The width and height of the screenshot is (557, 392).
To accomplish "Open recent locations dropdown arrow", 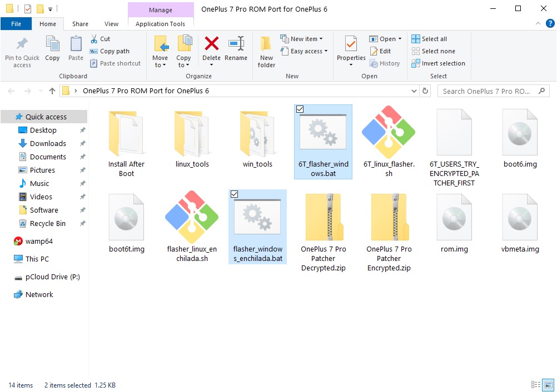I will click(41, 91).
